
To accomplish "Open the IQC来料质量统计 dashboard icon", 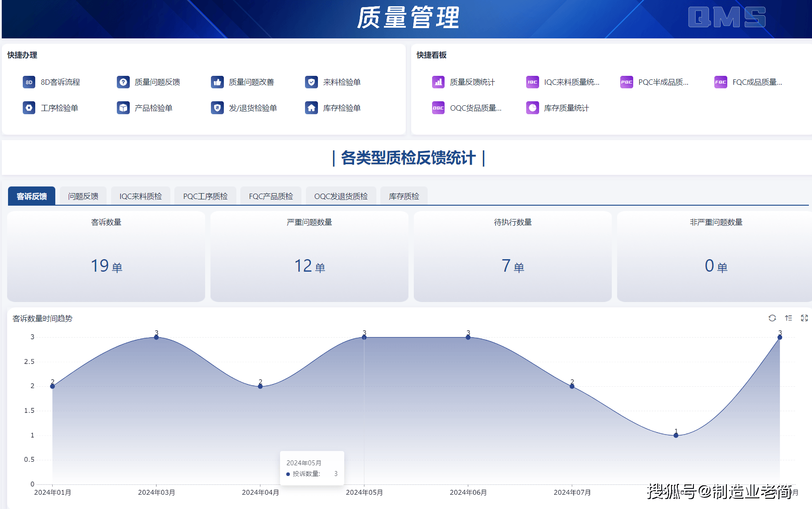I will pyautogui.click(x=532, y=82).
